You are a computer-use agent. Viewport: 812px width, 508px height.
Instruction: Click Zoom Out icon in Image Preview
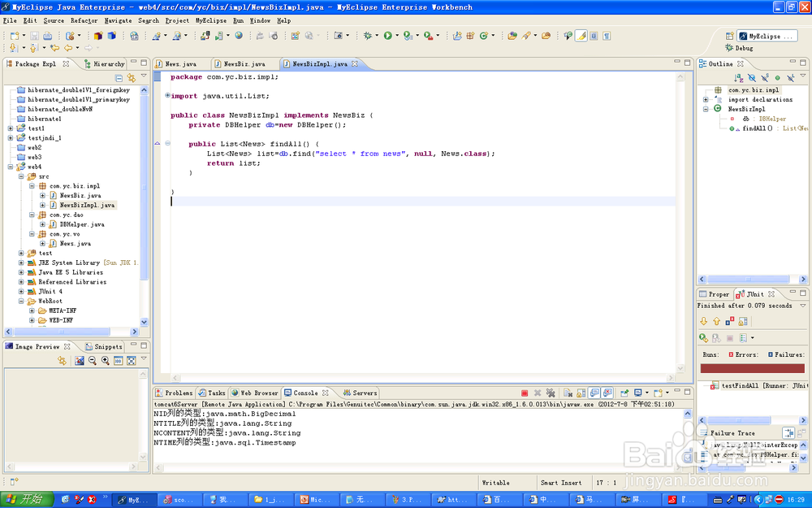point(93,360)
